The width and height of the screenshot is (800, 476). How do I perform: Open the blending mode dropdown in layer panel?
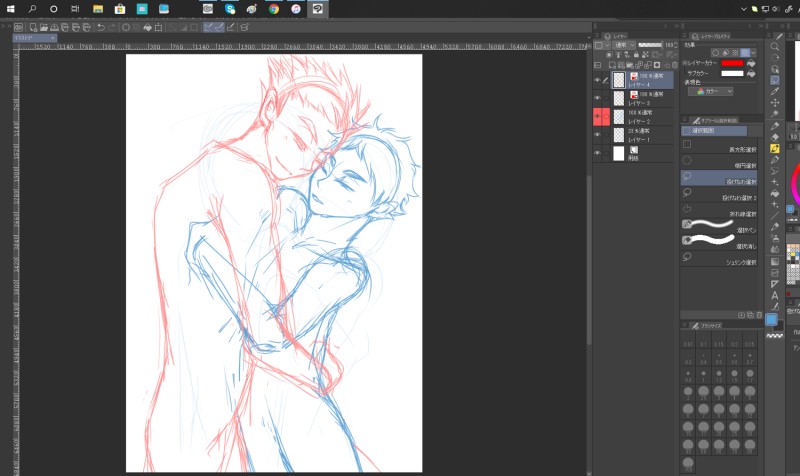[x=625, y=45]
